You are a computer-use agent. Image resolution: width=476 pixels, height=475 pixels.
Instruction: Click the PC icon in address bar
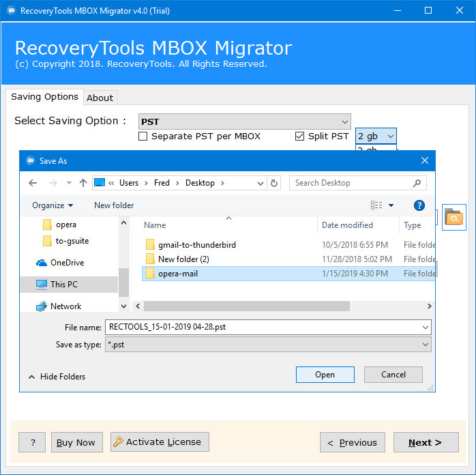pos(100,182)
